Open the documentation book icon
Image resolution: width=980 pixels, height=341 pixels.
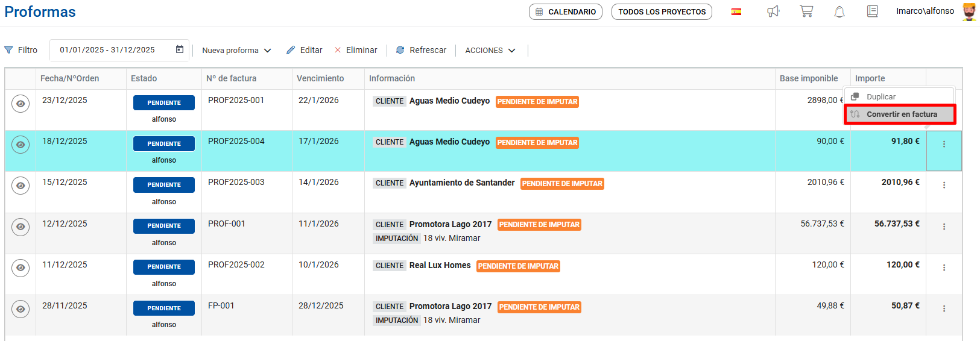[872, 11]
